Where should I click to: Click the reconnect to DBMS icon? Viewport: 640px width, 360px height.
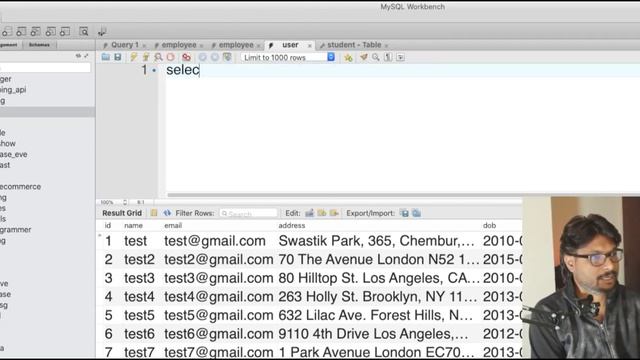[x=102, y=31]
